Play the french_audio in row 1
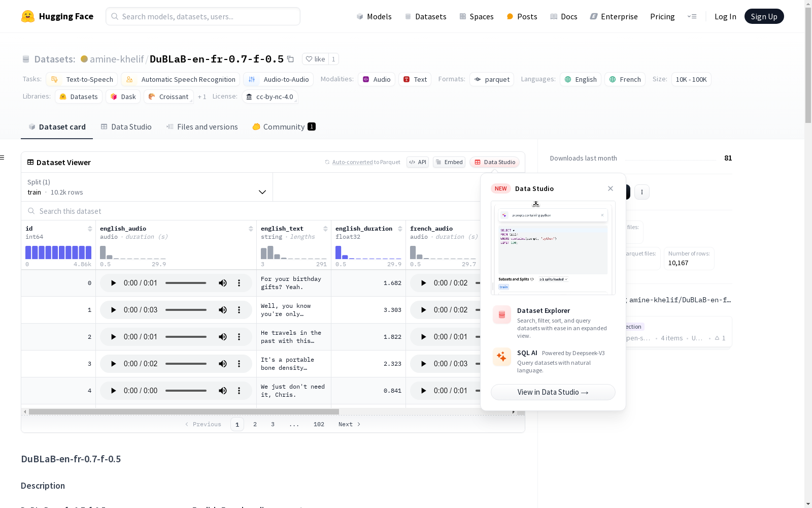 (424, 310)
